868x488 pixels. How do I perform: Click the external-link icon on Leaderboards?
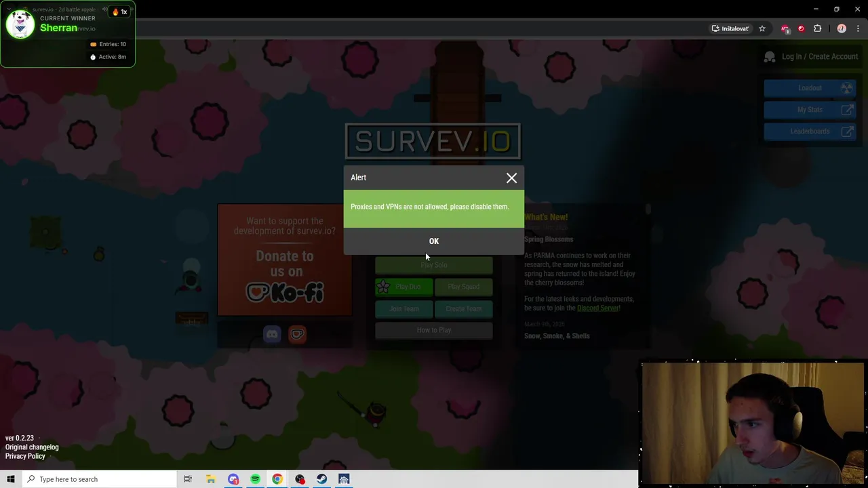pyautogui.click(x=847, y=131)
